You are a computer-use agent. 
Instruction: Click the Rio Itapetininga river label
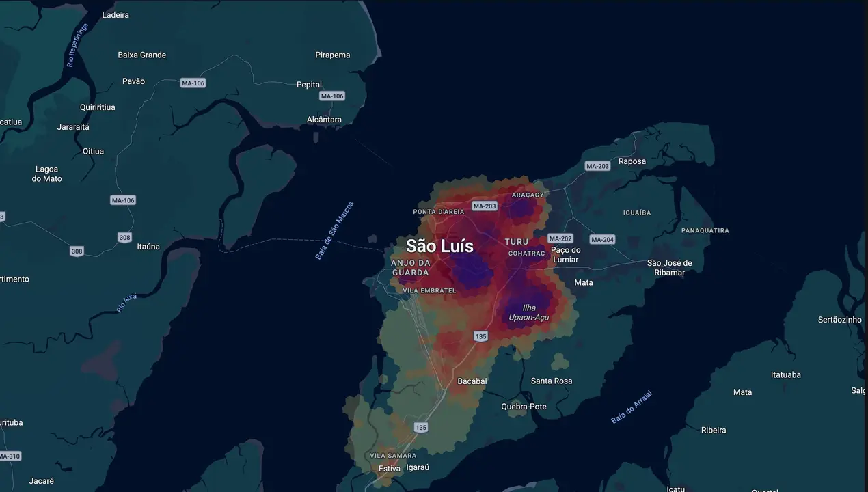tap(77, 45)
